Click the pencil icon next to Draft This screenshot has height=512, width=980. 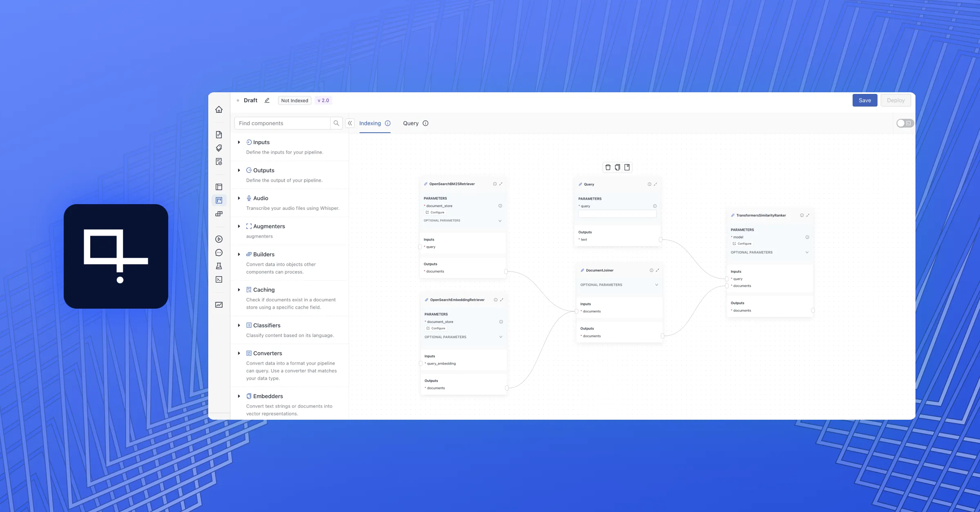click(267, 100)
